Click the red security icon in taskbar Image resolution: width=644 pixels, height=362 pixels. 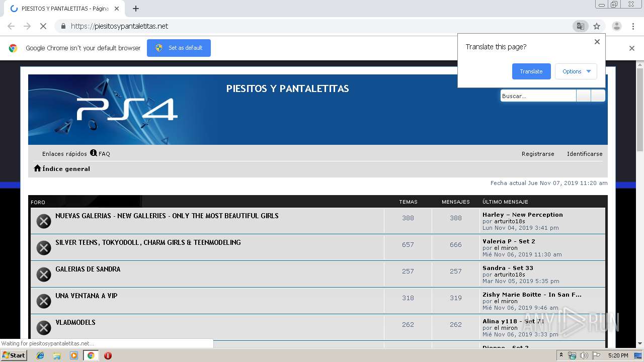108,355
